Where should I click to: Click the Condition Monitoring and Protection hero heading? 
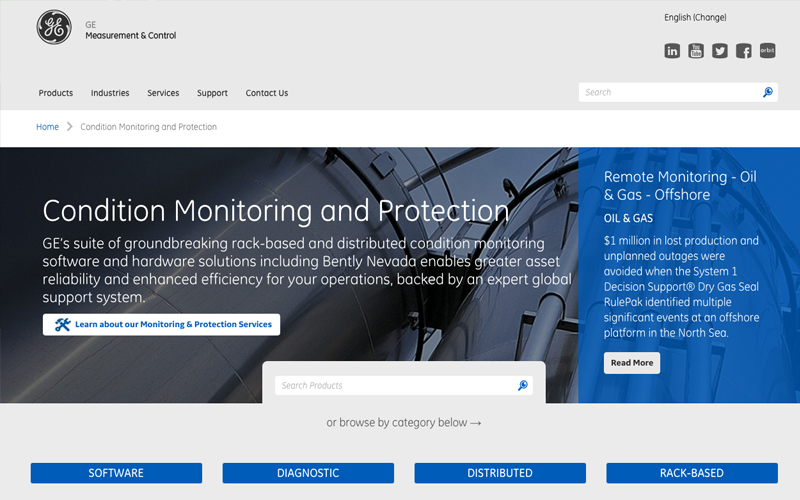276,210
